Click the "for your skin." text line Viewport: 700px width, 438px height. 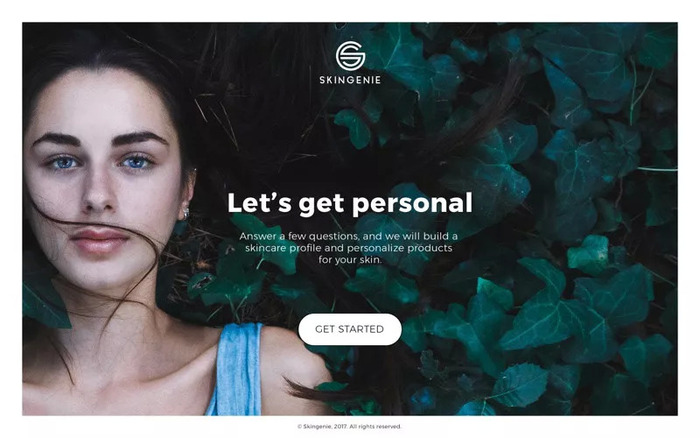350,259
